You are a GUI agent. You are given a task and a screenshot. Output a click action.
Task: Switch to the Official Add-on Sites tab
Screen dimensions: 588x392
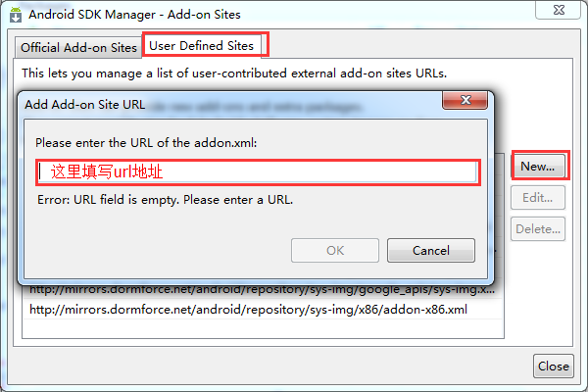(x=79, y=47)
